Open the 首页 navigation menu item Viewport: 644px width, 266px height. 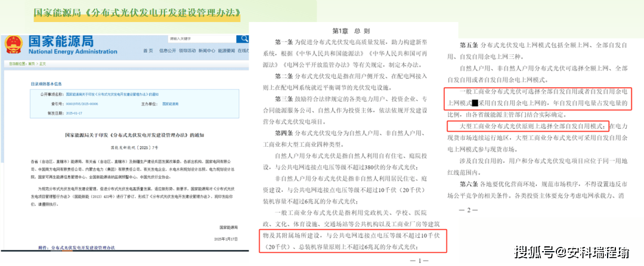click(x=148, y=51)
